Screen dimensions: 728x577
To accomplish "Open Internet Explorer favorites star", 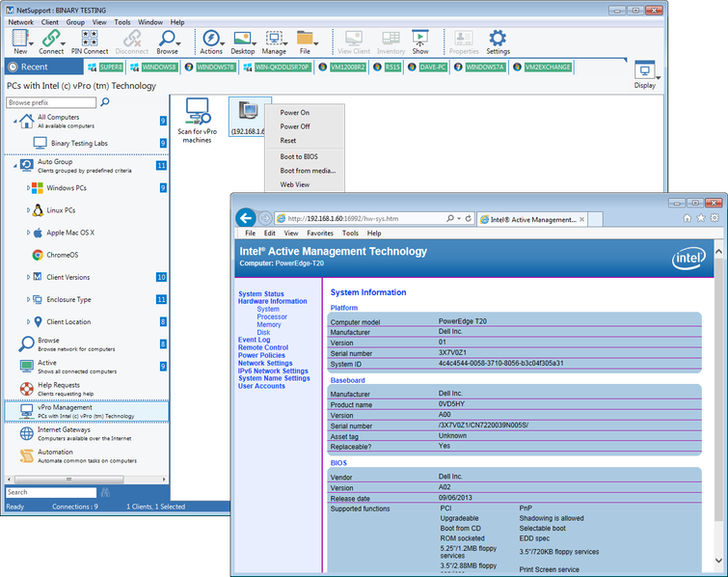I will 701,218.
